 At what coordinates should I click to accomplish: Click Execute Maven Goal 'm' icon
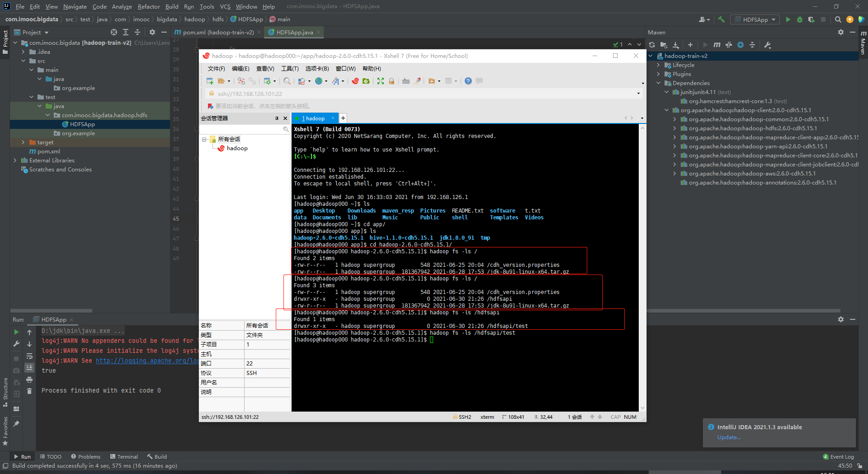tap(717, 45)
